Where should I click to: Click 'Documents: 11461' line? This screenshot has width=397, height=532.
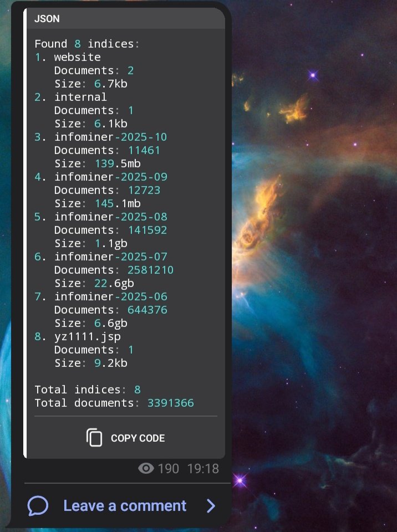pos(107,150)
